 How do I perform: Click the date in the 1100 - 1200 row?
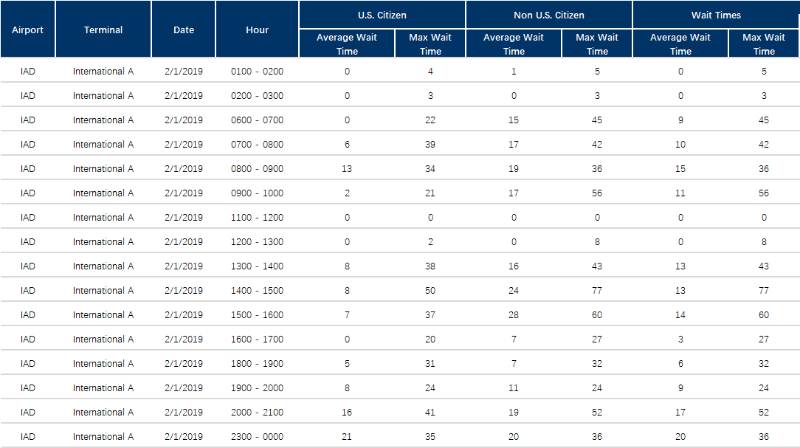[x=184, y=217]
